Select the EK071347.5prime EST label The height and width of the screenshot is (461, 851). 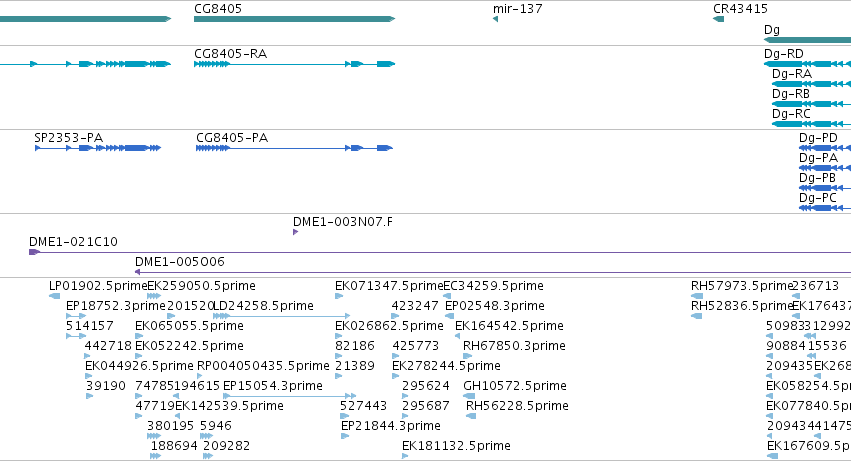pos(389,286)
